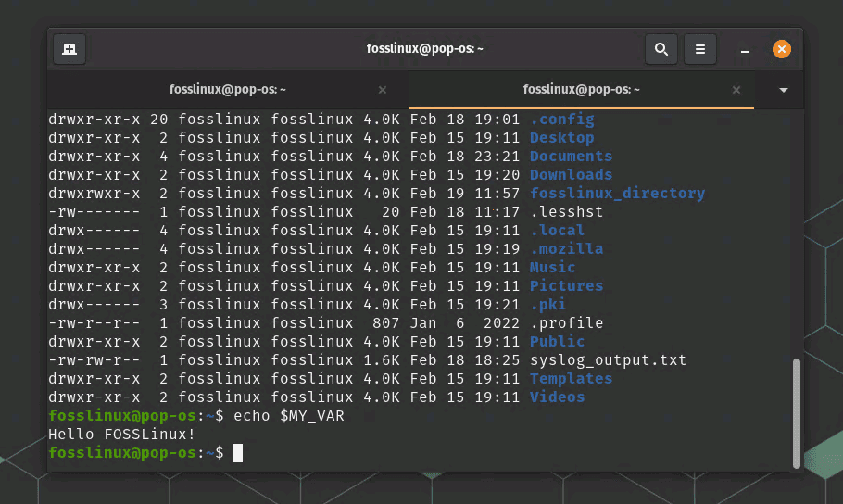Screen dimensions: 843x504
Task: Click the Music directory name
Action: pos(553,268)
